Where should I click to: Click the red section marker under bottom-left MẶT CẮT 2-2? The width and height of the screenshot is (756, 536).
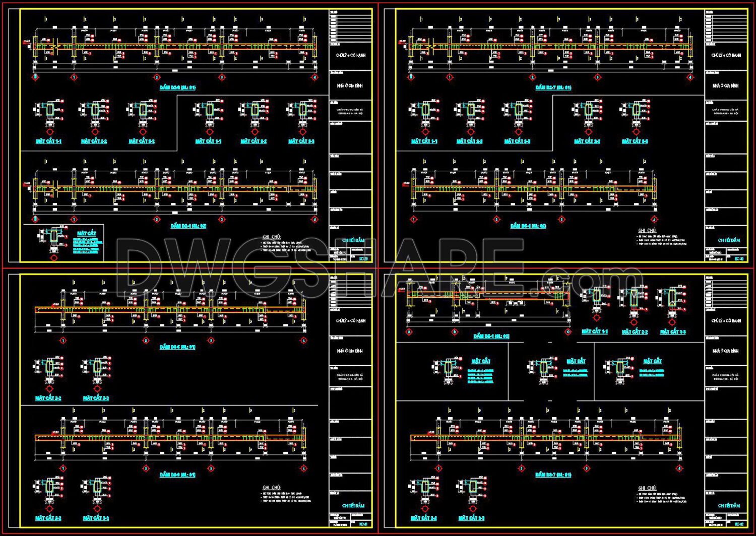(49, 388)
